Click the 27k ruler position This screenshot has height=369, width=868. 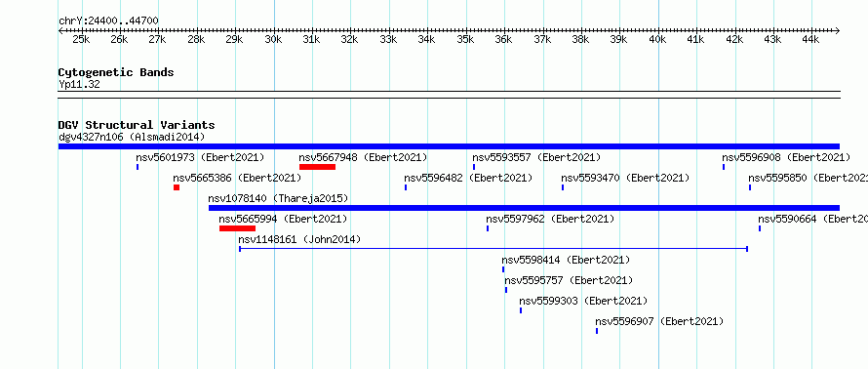pyautogui.click(x=158, y=40)
